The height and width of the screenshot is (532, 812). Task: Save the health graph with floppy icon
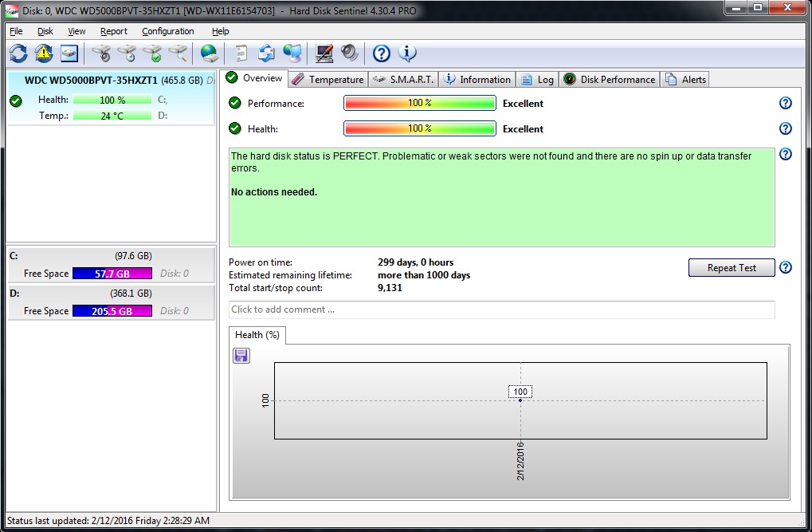(x=241, y=356)
